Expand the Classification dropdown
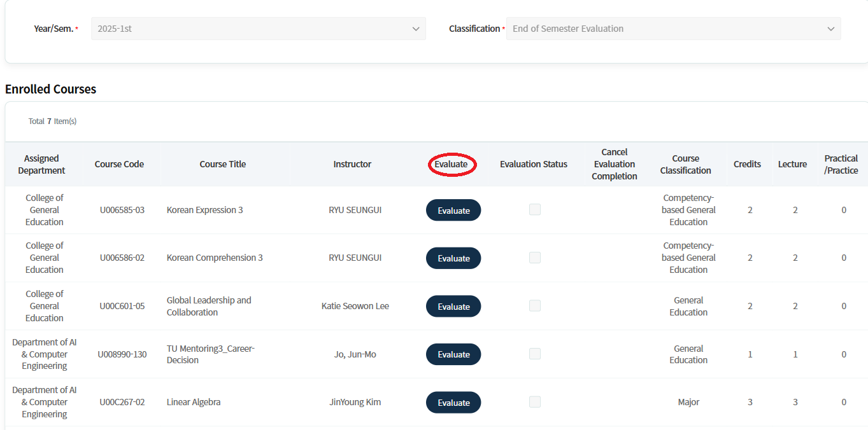 673,29
